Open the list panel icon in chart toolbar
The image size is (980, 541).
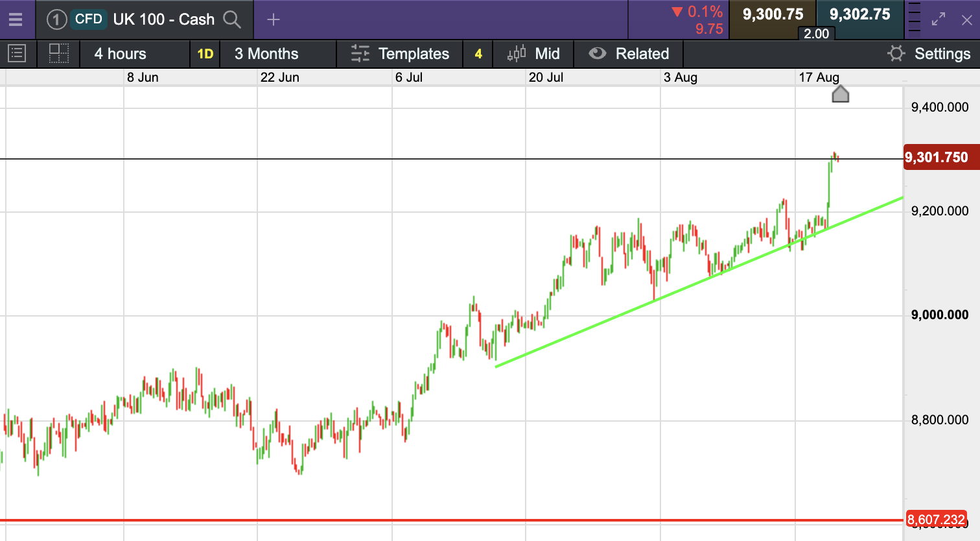point(17,54)
